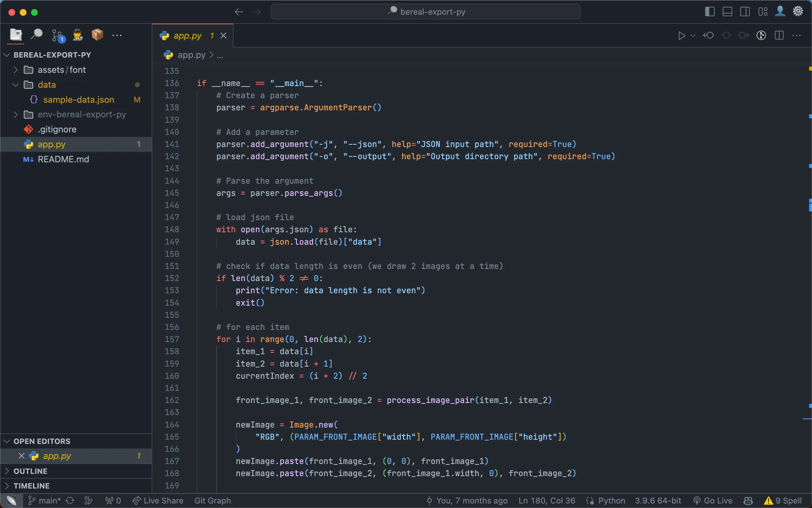Click Ln 180, Col 36 position indicator
Viewport: 812px width, 508px height.
547,501
